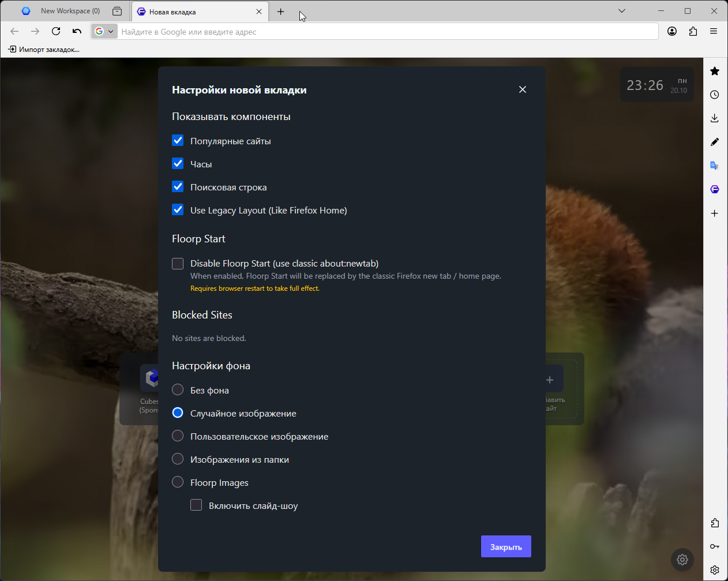728x581 pixels.
Task: Click the undo closed tab arrow icon
Action: pos(77,31)
